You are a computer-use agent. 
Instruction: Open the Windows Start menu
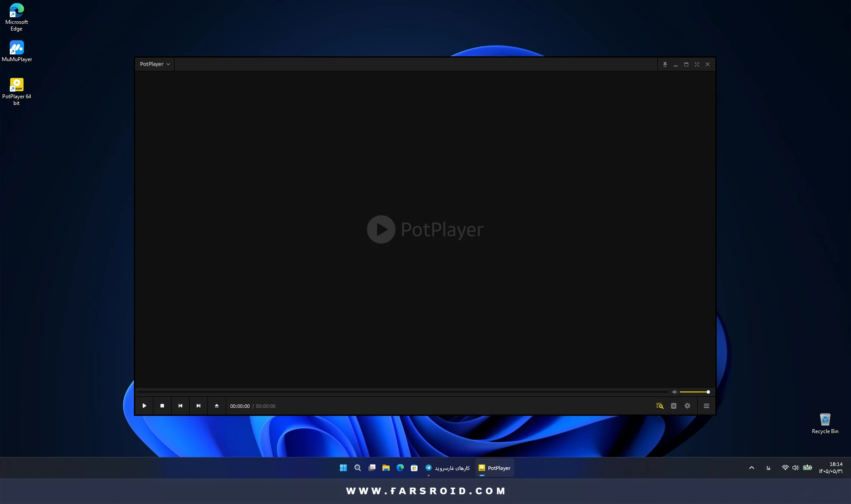(x=344, y=468)
